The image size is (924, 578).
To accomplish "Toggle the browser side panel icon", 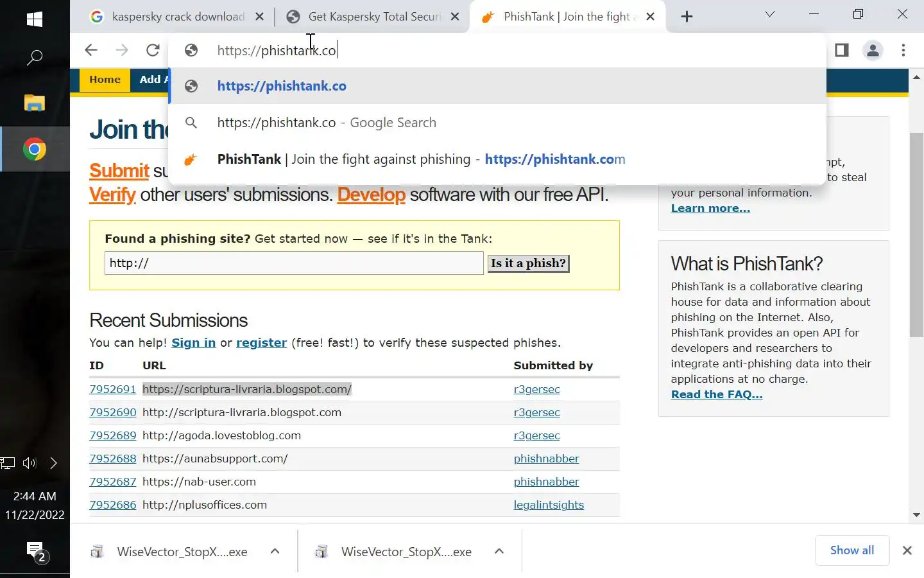I will (x=842, y=50).
